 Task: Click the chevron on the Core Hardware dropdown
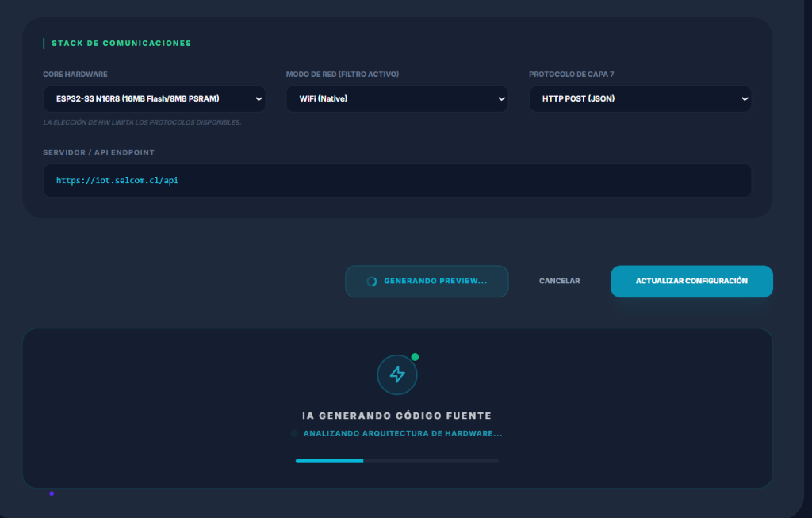259,98
